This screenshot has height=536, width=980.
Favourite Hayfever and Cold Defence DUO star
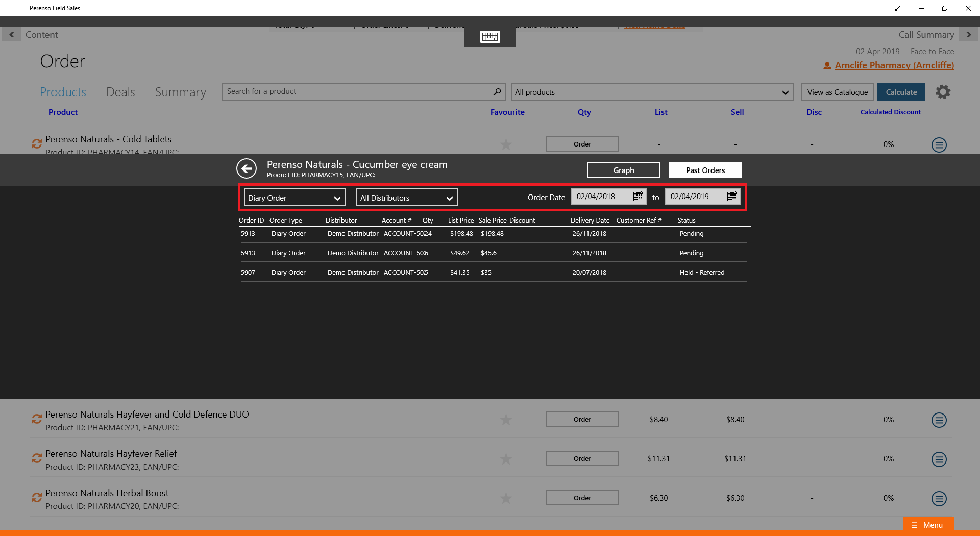506,420
